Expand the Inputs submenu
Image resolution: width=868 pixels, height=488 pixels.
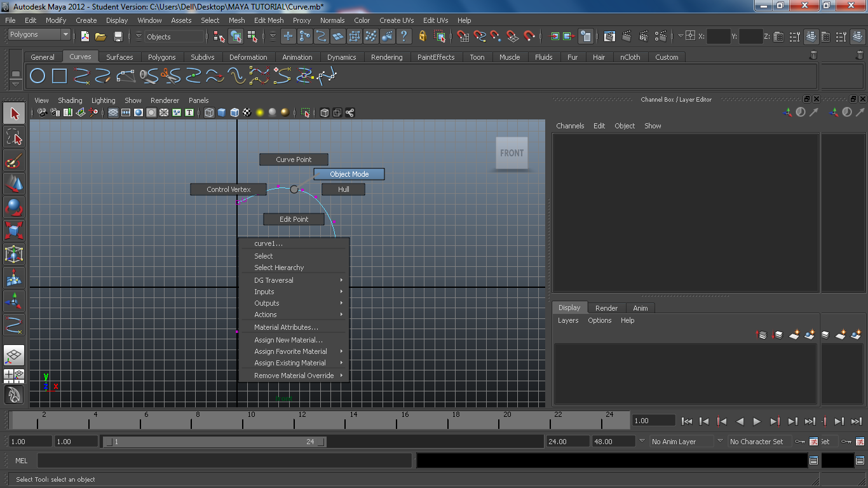294,292
